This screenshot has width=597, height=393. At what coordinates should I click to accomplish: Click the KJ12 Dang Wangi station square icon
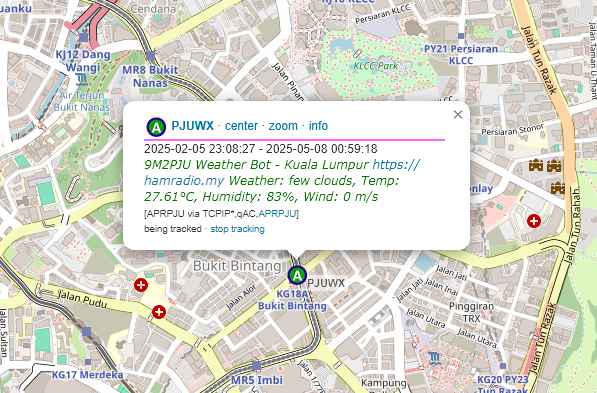click(83, 37)
